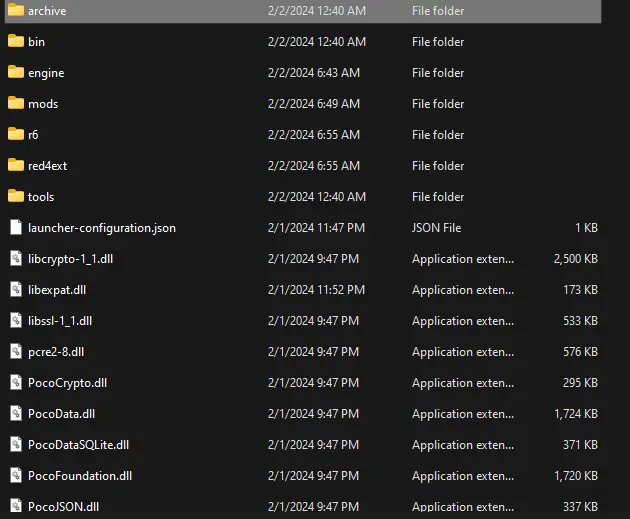Viewport: 630px width, 519px height.
Task: Select the tools folder icon
Action: pyautogui.click(x=16, y=196)
